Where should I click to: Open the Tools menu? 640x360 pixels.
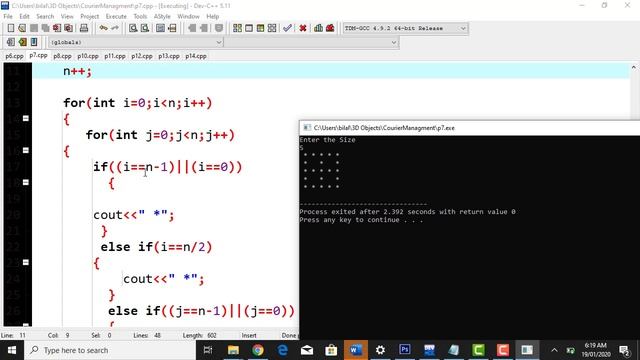(140, 16)
